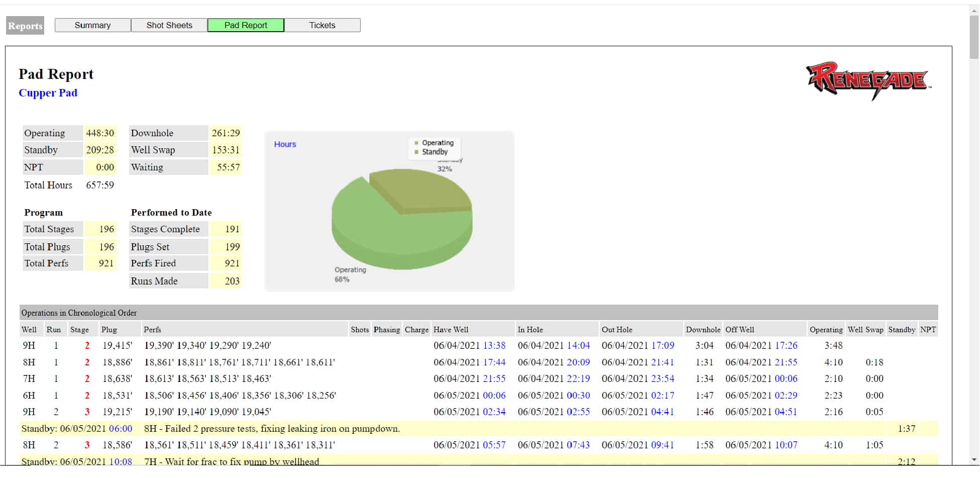Click the Standby duration 1:37
Viewport: 980px width, 478px height.
click(x=907, y=429)
